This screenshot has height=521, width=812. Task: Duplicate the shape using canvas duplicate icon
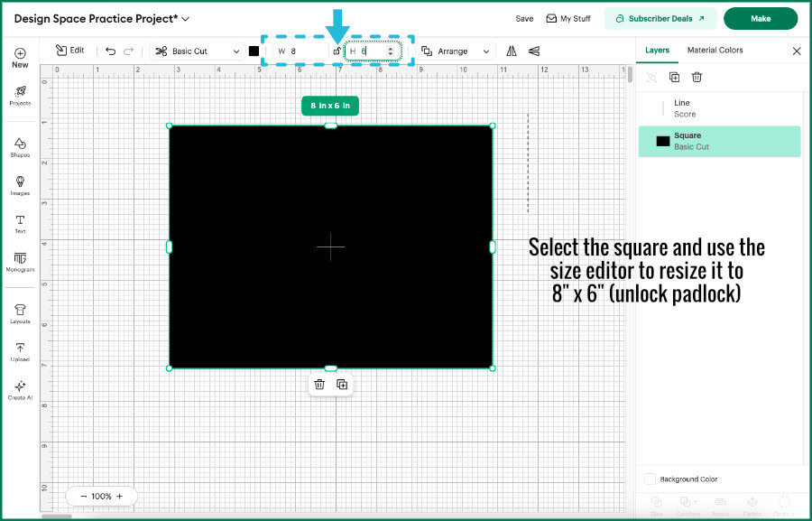point(342,384)
